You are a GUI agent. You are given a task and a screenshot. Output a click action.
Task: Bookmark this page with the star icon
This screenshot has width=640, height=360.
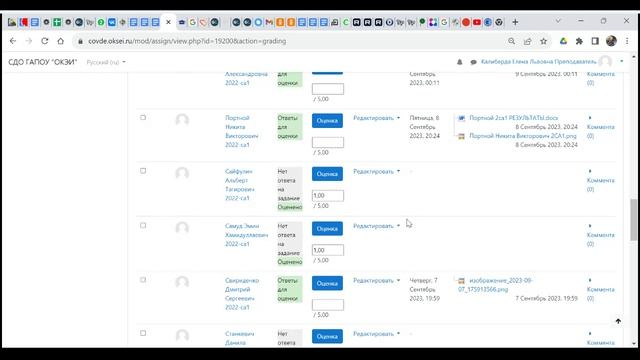(x=543, y=41)
